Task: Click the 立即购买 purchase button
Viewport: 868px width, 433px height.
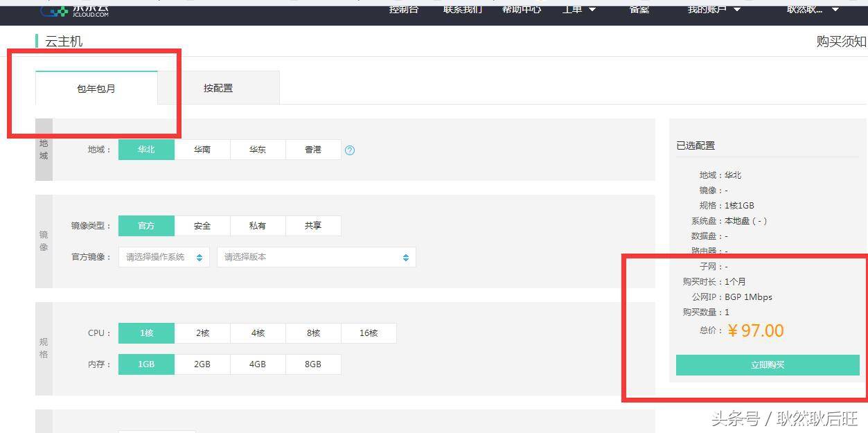Action: pyautogui.click(x=768, y=365)
